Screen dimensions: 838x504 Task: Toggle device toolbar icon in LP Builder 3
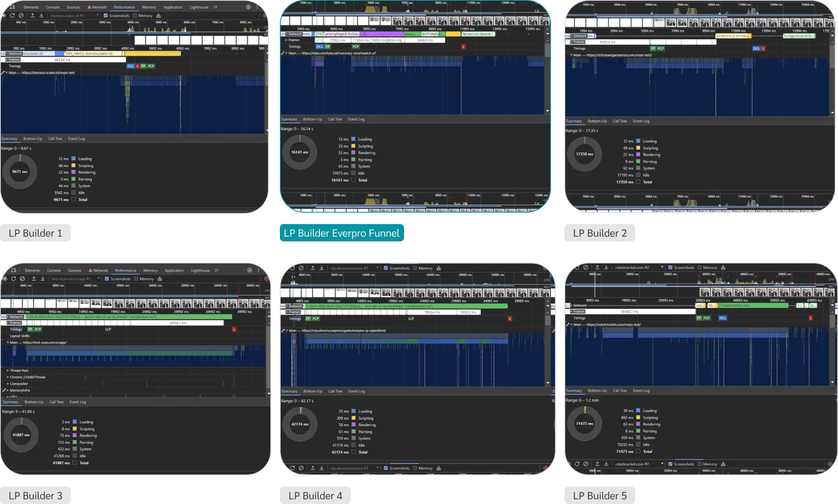14,270
